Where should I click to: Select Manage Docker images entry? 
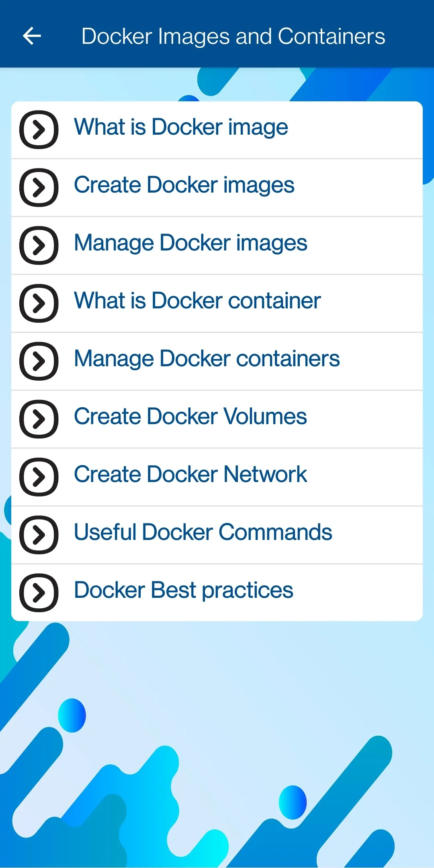coord(217,246)
